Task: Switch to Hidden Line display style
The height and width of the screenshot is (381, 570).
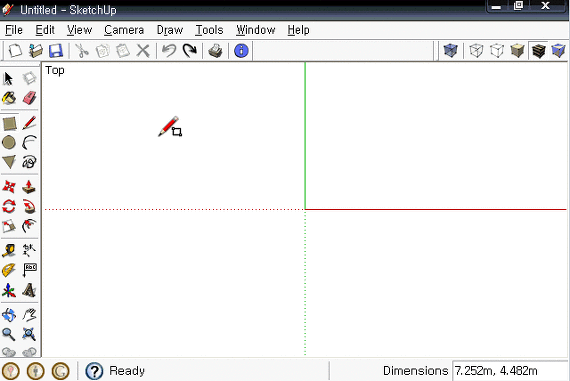Action: tap(497, 51)
